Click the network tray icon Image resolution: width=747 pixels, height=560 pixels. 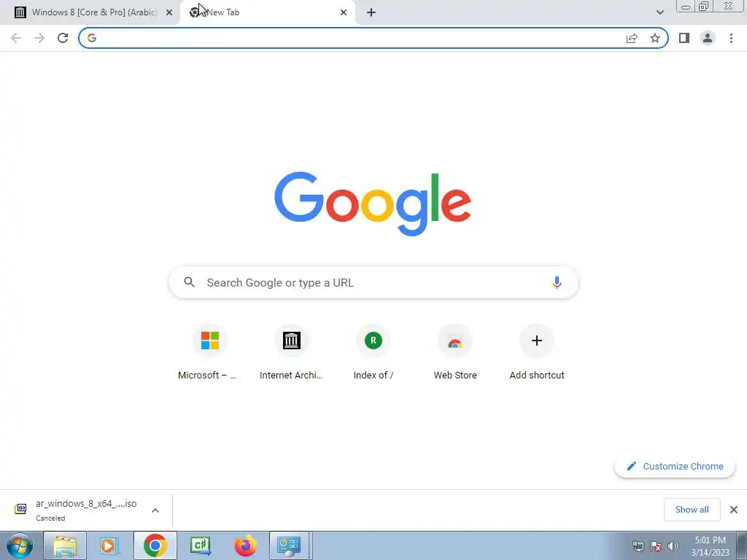[x=638, y=546]
